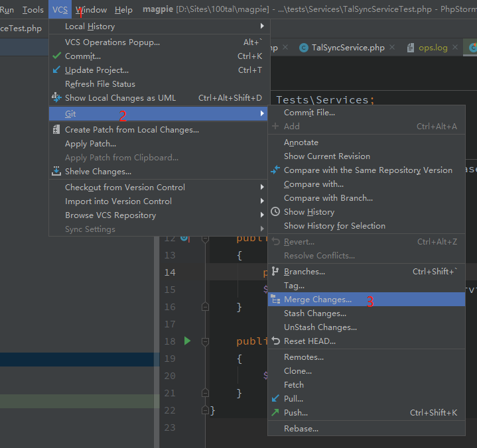The image size is (477, 448).
Task: Select Stash Changes
Action: coord(367,313)
